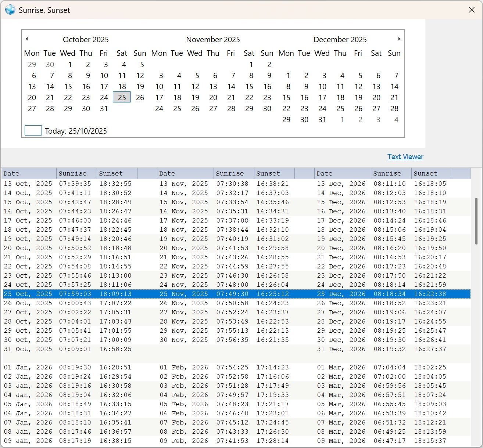Click the previous month arrow in calendar
The width and height of the screenshot is (483, 448).
(27, 39)
